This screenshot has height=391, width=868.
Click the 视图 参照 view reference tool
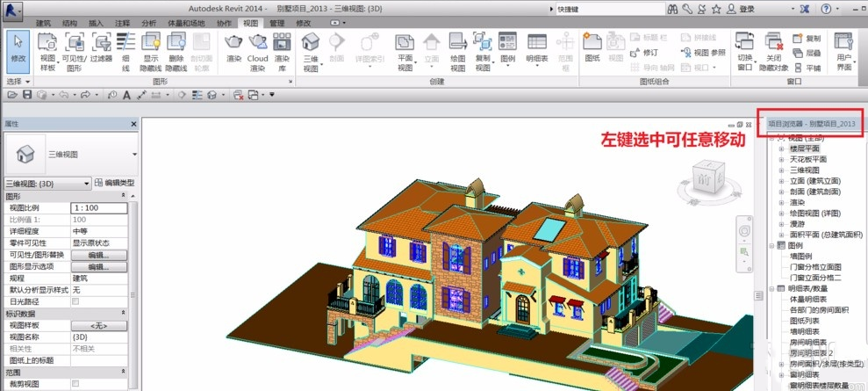(x=704, y=53)
